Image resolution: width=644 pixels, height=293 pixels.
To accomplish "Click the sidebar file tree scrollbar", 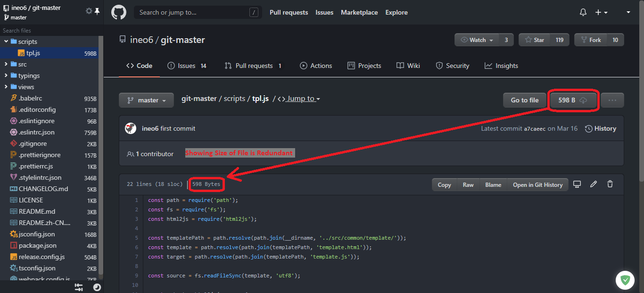I will pos(101,156).
